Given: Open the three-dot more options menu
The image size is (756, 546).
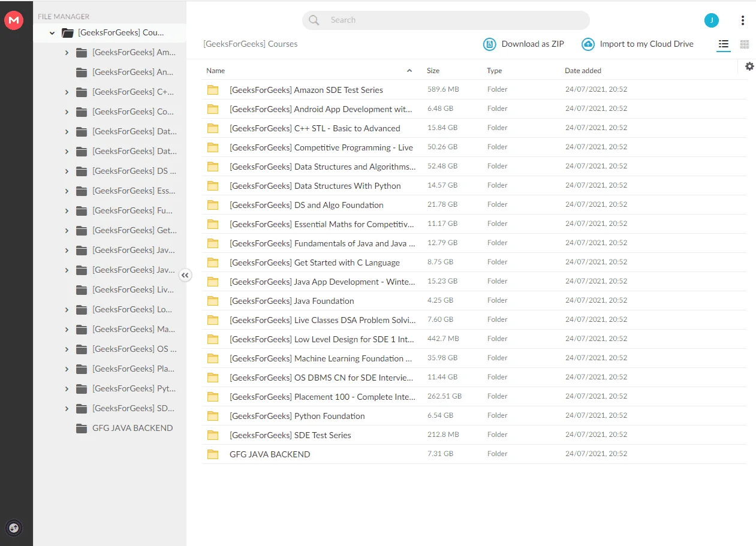Looking at the screenshot, I should [x=743, y=20].
